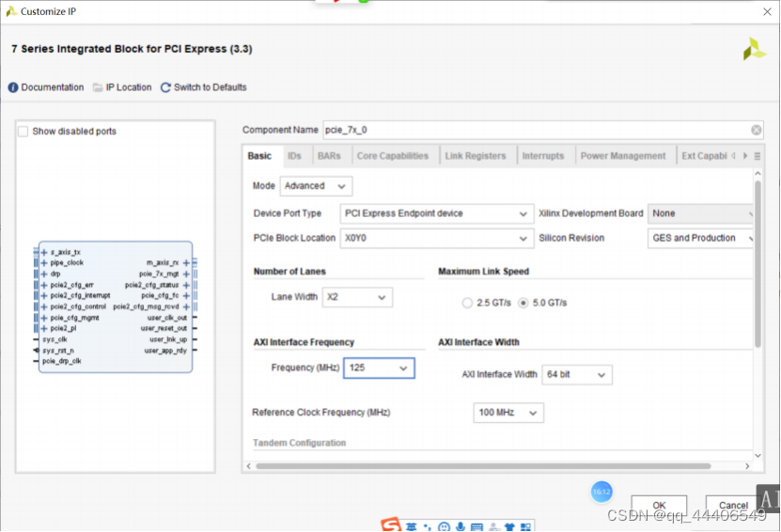The width and height of the screenshot is (781, 532).
Task: Expand the pipe_clock interface plus icon
Action: [x=44, y=263]
